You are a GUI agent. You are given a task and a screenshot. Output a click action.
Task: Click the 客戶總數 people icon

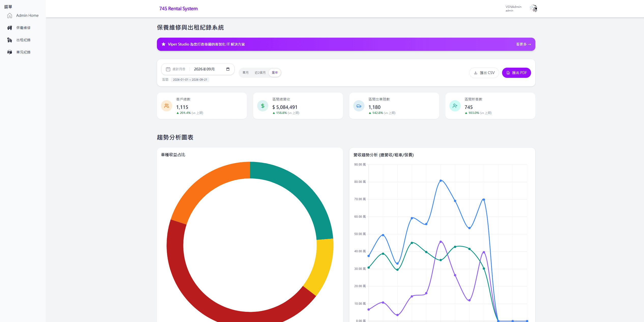pyautogui.click(x=167, y=106)
